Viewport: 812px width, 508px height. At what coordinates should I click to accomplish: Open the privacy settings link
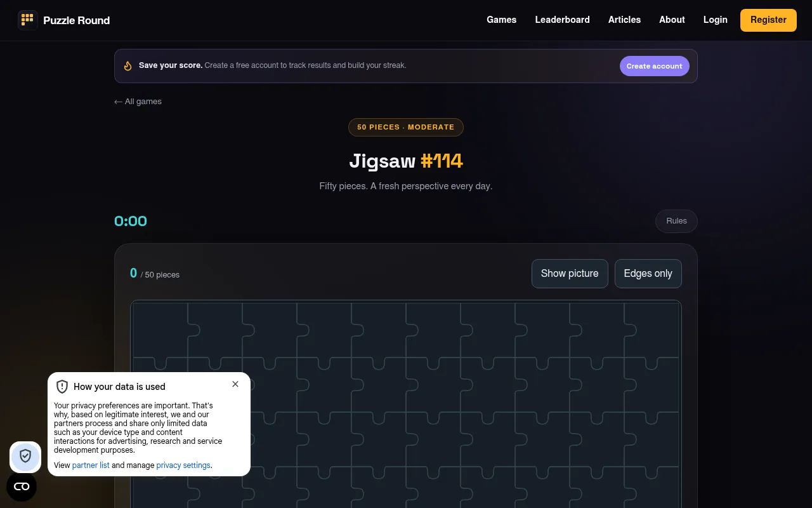183,465
